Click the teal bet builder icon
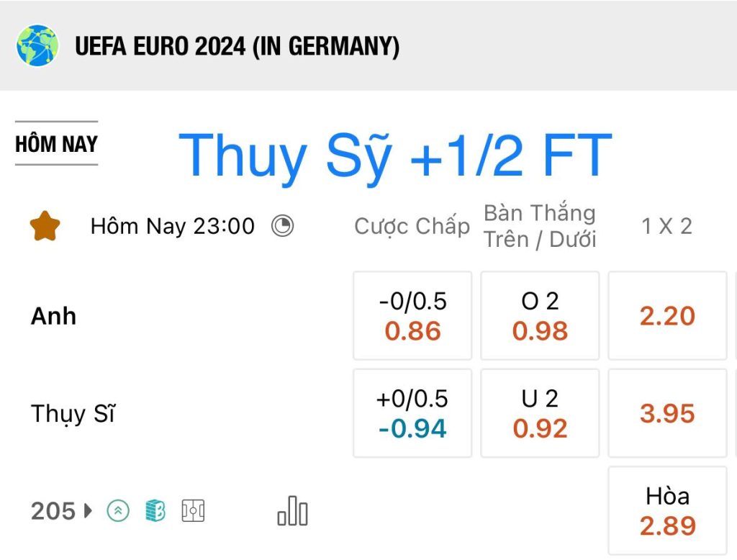This screenshot has height=560, width=737. [x=155, y=510]
